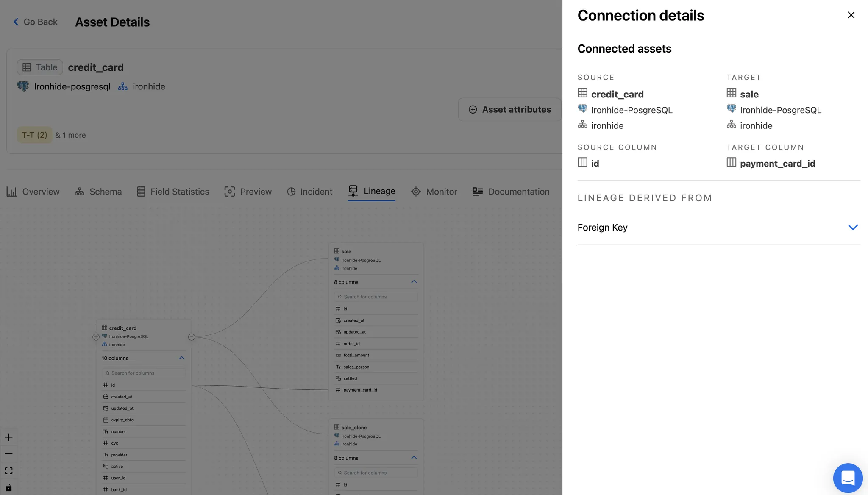Click the fit-to-screen canvas icon
This screenshot has width=868, height=495.
8,471
